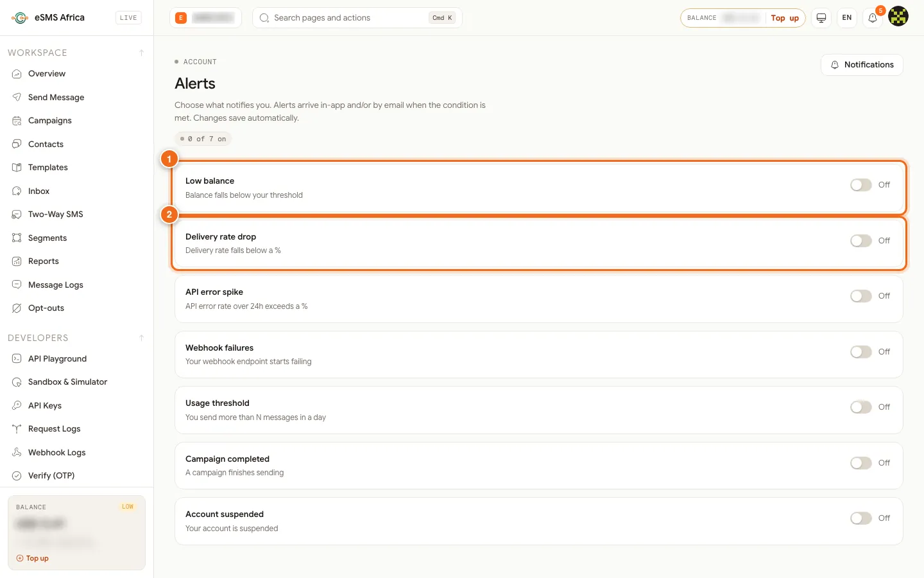The height and width of the screenshot is (578, 924).
Task: Click Top up link in sidebar balance card
Action: [x=33, y=559]
